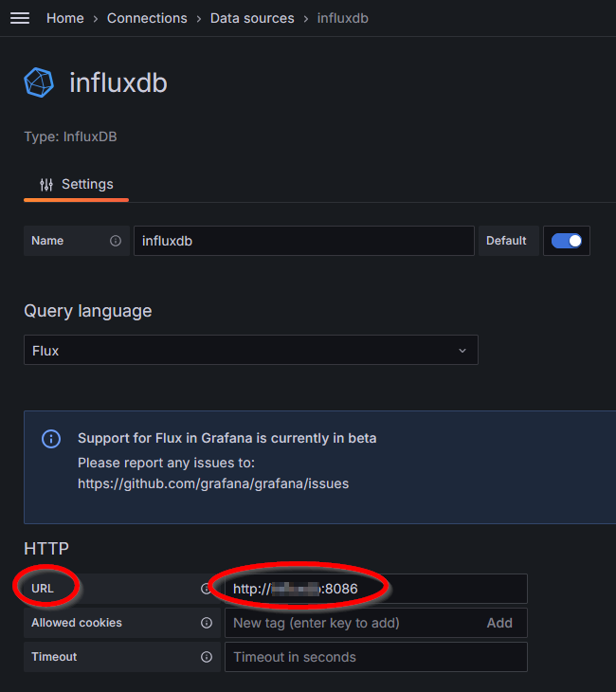Click the InfluxDB logo icon
This screenshot has width=616, height=692.
coord(39,82)
